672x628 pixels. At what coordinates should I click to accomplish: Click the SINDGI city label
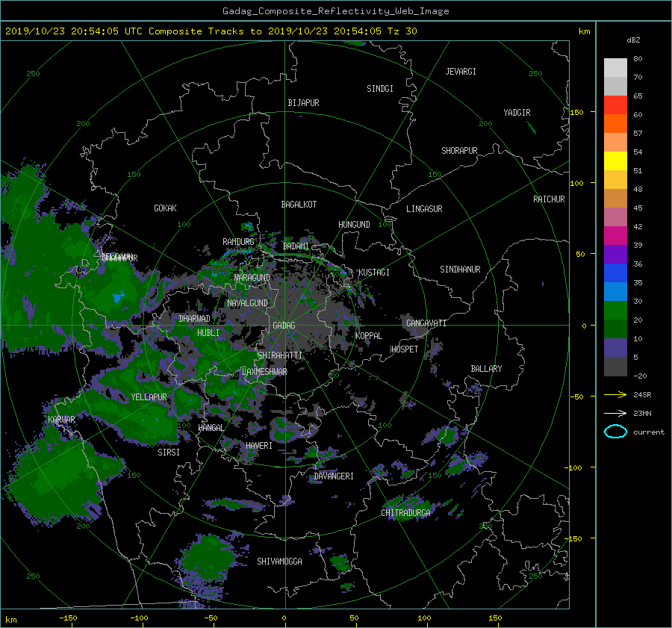pyautogui.click(x=380, y=89)
